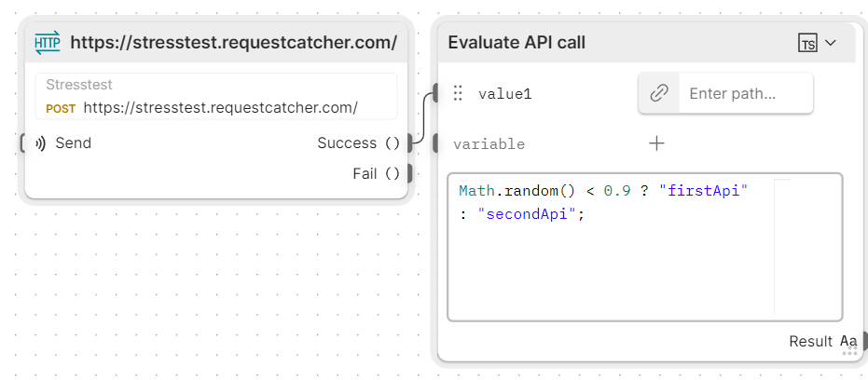Click the Aa text type icon beside Result
868x380 pixels.
[x=848, y=341]
